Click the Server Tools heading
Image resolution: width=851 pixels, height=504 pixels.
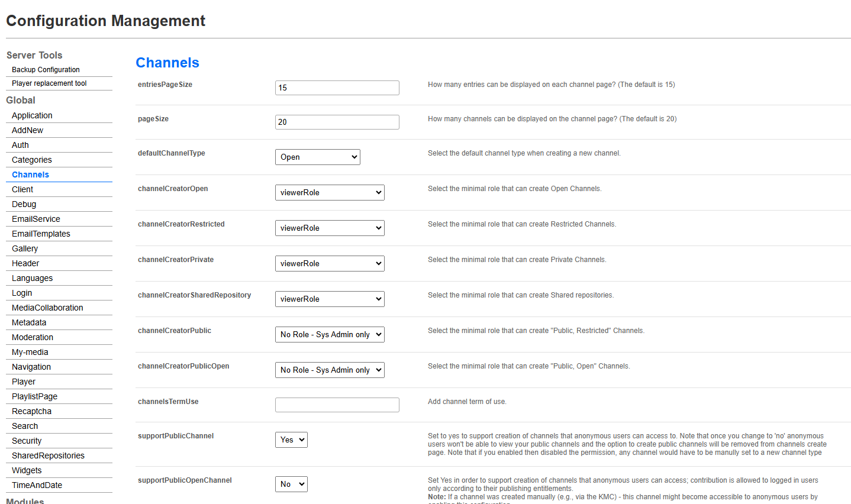(34, 55)
